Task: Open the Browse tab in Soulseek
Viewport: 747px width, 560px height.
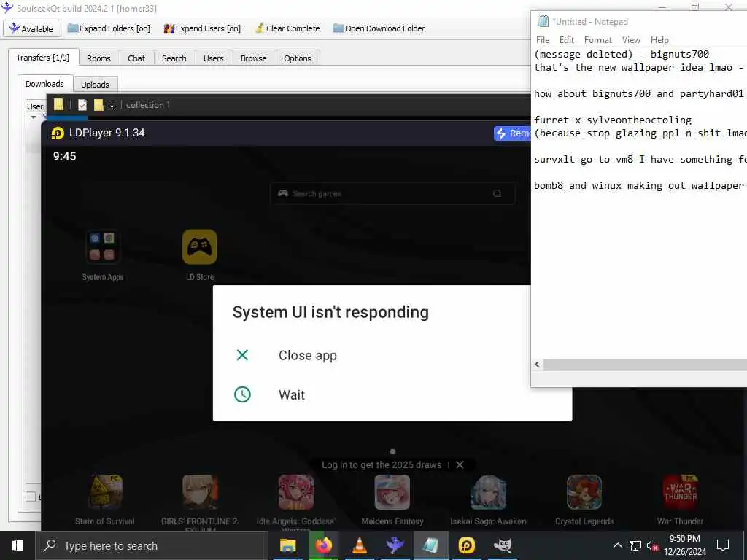Action: click(x=253, y=58)
